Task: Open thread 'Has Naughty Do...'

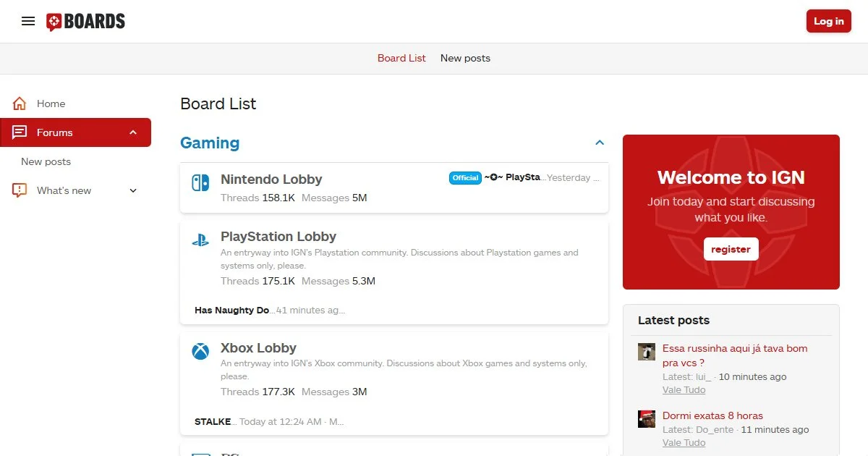Action: pos(234,310)
